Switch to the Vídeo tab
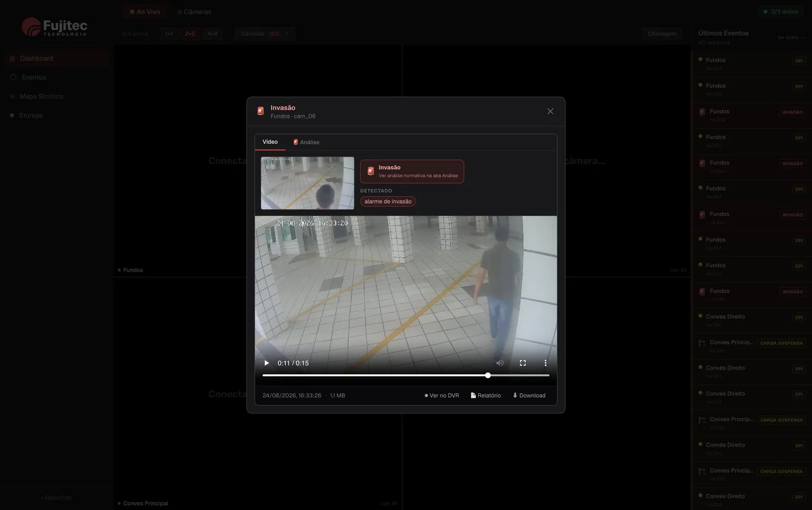The image size is (812, 510). click(270, 142)
